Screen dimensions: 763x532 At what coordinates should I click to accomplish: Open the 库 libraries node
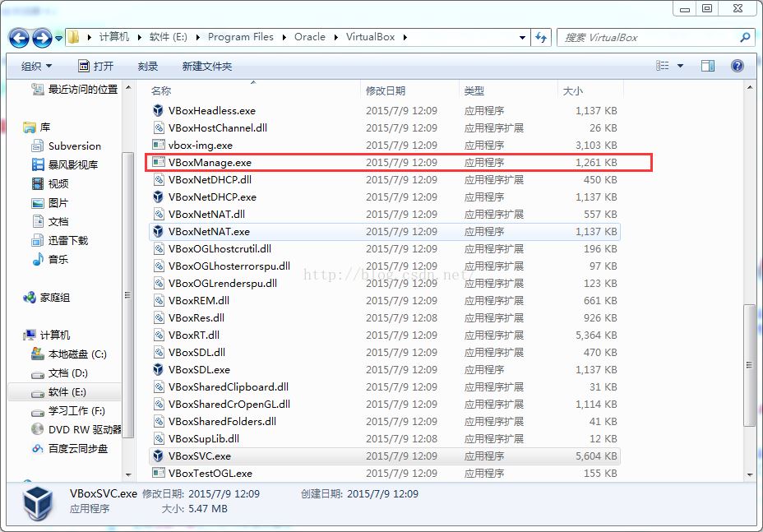tap(37, 127)
